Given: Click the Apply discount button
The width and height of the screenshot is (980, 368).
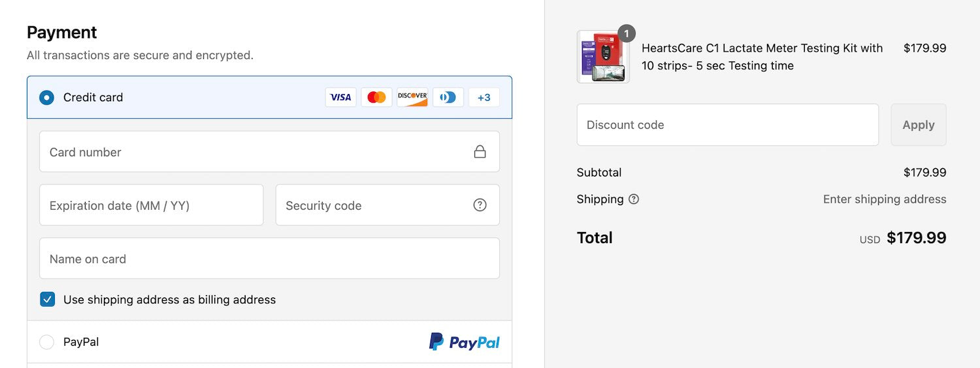Looking at the screenshot, I should coord(918,125).
